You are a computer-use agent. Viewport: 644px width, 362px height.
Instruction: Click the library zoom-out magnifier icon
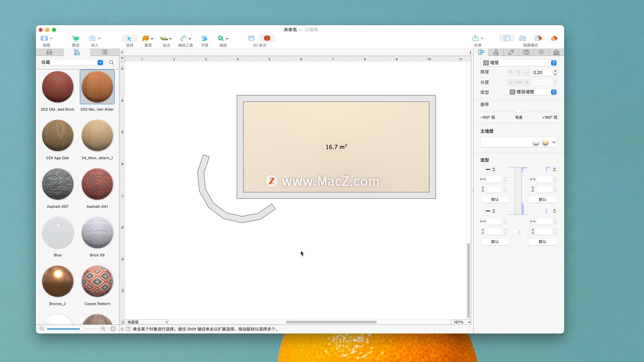click(x=42, y=329)
